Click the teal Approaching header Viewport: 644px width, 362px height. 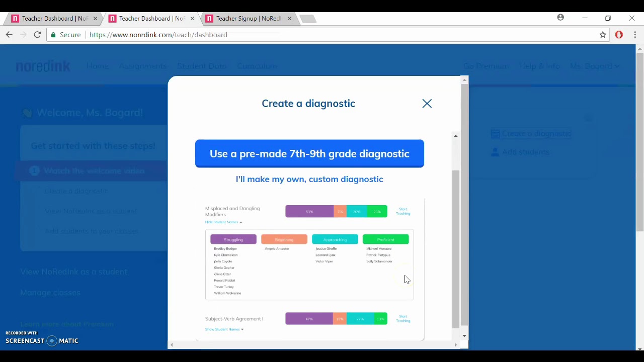coord(335,239)
